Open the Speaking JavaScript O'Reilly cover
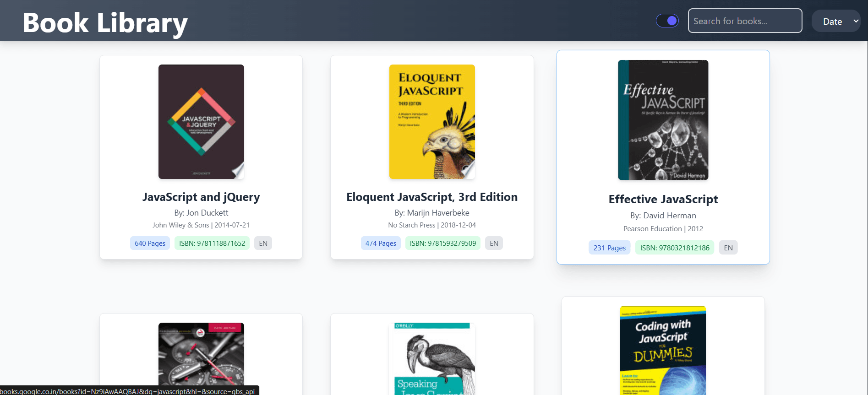This screenshot has width=868, height=395. point(432,359)
